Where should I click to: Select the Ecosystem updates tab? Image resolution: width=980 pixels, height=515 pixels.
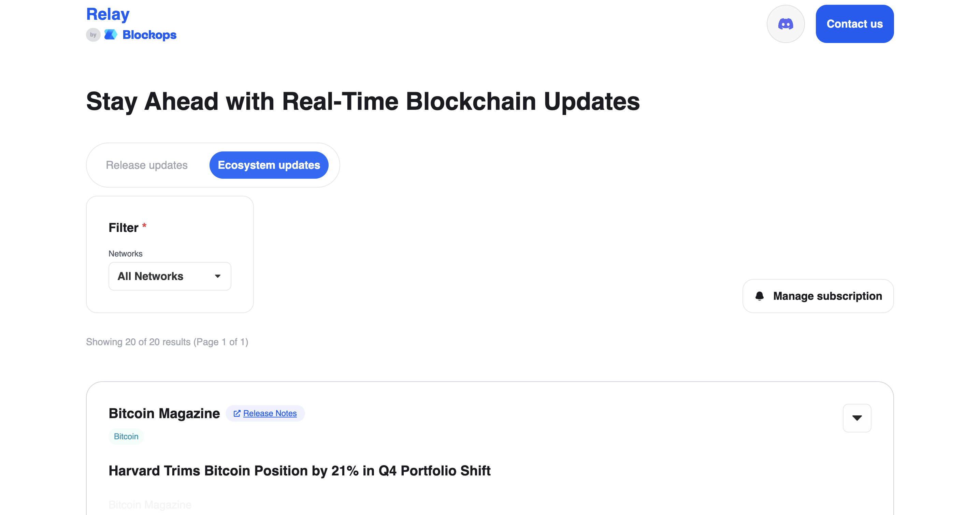tap(269, 165)
